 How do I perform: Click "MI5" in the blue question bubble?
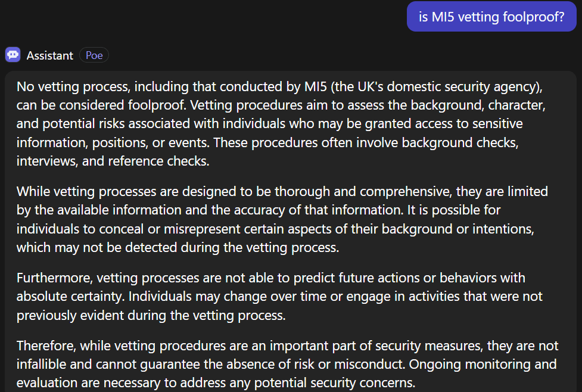[442, 17]
